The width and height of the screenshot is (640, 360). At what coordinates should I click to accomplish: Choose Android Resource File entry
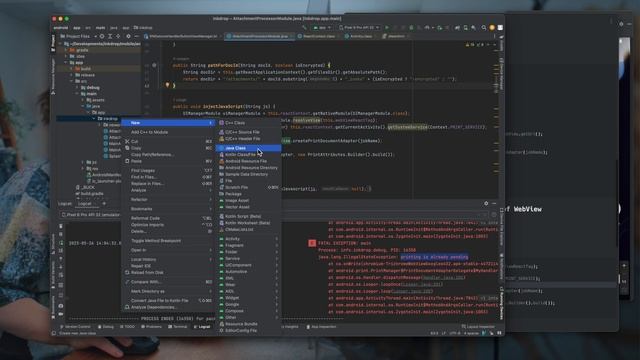[248, 161]
